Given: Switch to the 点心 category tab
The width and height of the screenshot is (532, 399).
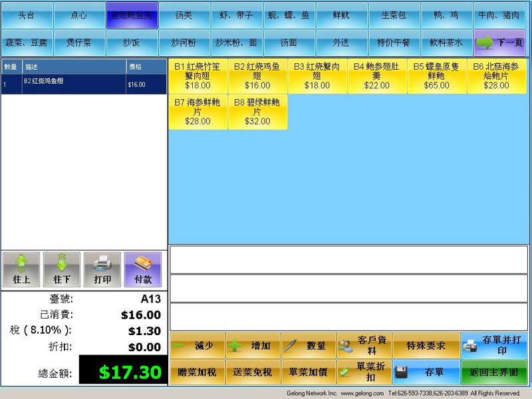Looking at the screenshot, I should coord(79,15).
